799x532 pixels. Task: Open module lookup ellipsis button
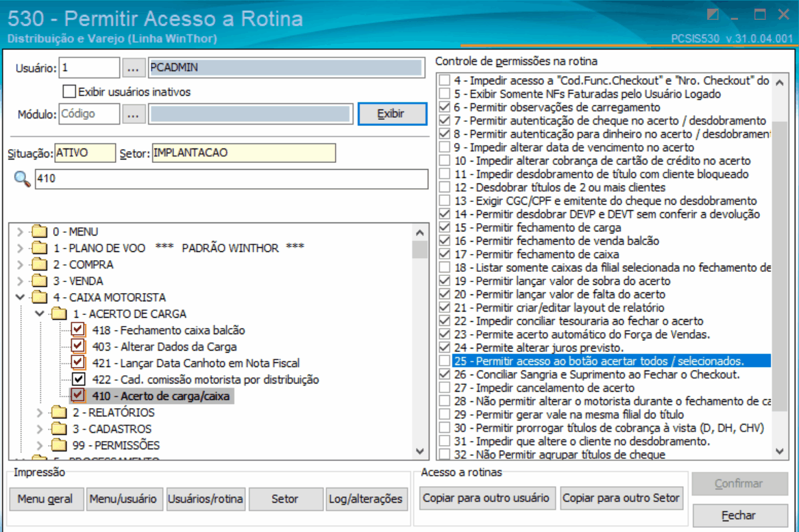tap(133, 114)
